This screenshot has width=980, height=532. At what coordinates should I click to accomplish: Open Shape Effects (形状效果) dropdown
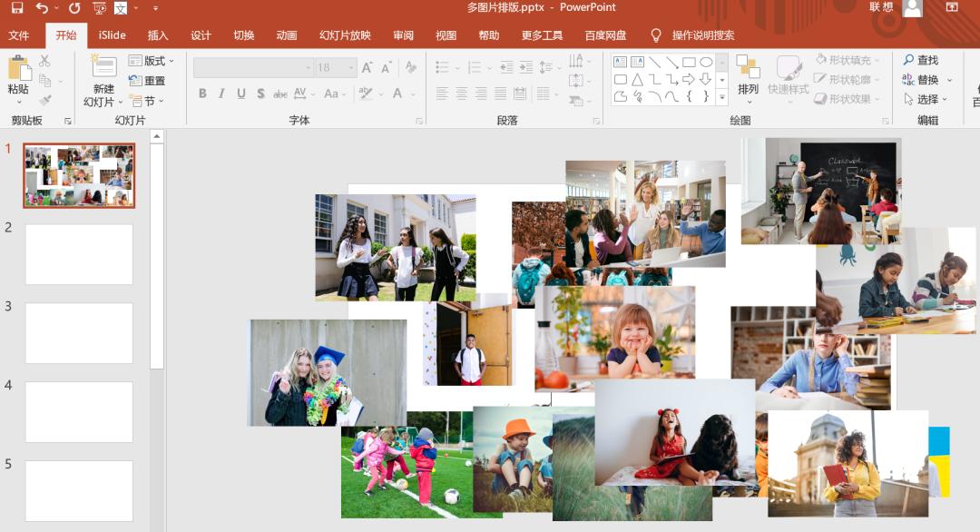847,99
